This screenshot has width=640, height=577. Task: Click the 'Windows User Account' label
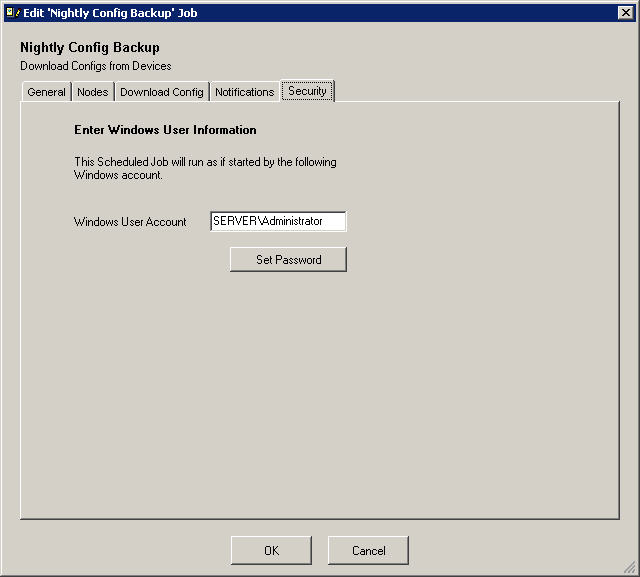130,222
